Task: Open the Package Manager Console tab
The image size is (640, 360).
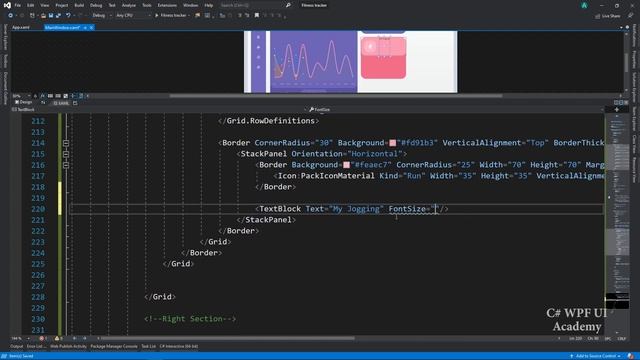Action: coord(114,347)
